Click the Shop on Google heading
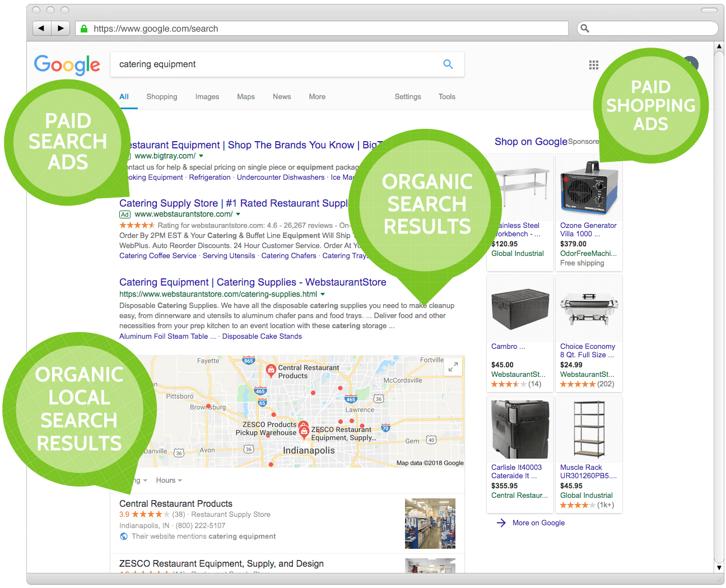 [531, 142]
